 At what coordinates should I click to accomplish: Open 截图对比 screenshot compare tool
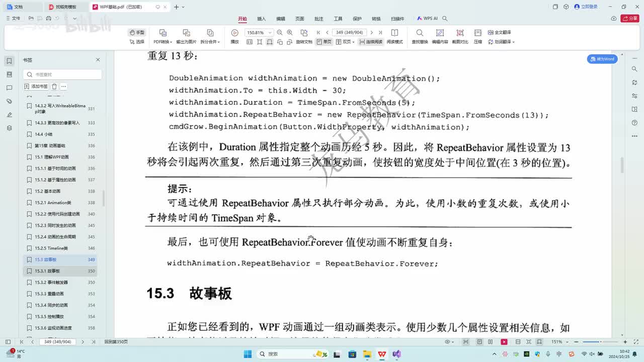(x=460, y=36)
